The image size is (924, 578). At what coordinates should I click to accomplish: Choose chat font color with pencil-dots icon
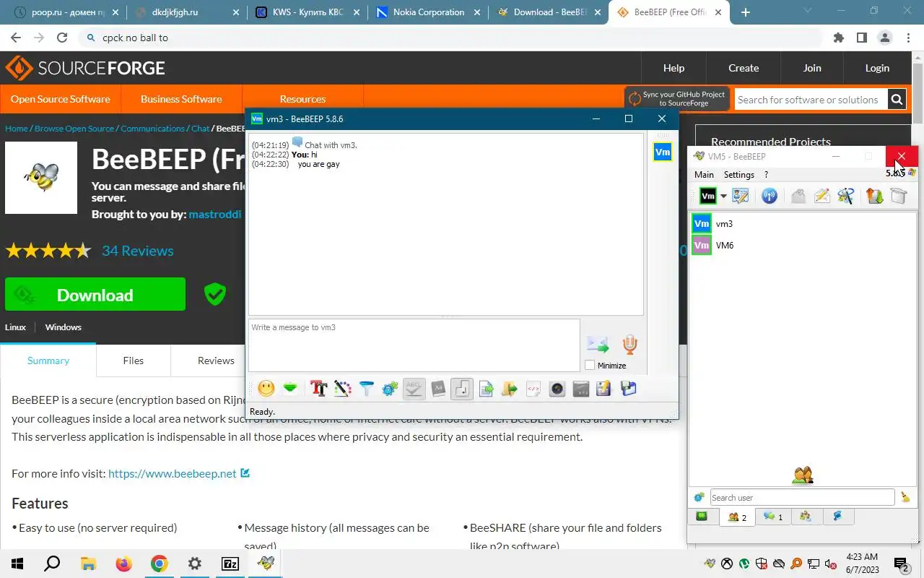[x=343, y=389]
